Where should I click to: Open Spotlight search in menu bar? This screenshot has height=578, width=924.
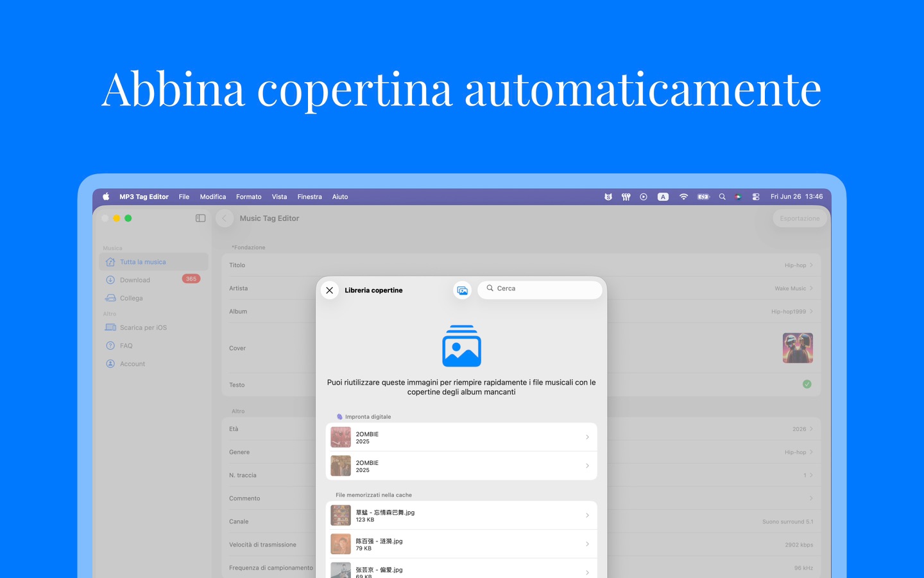coord(722,197)
